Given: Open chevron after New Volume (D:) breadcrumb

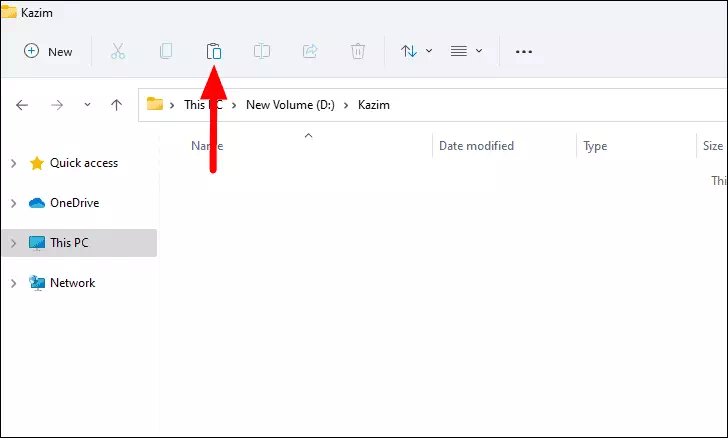Looking at the screenshot, I should tap(346, 105).
